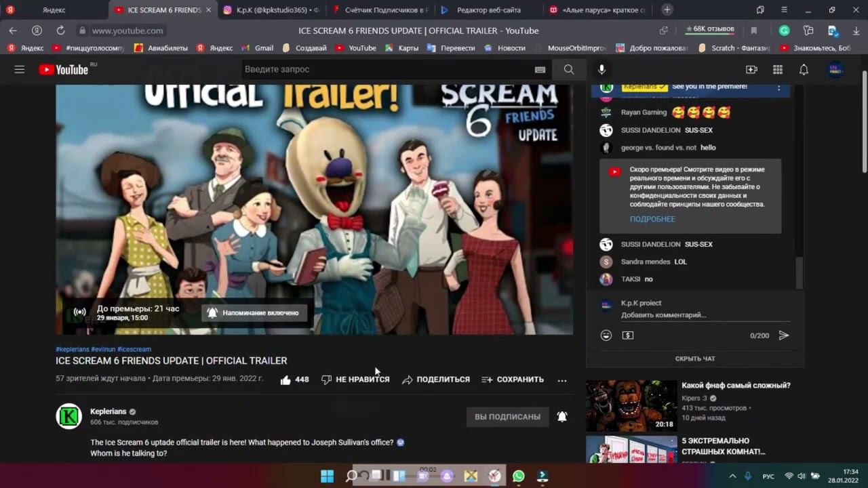Viewport: 868px width, 488px height.
Task: Switch the РУС keyboard language indicator
Action: point(768,476)
